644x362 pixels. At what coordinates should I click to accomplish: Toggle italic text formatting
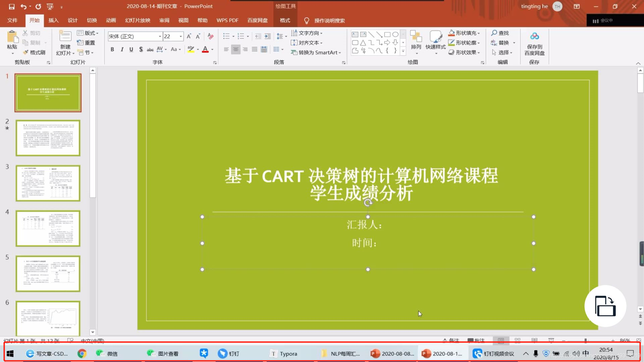click(x=122, y=49)
